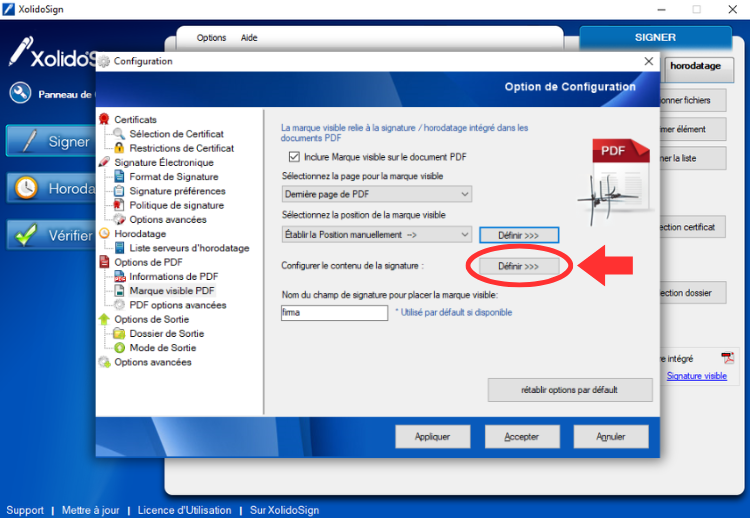
Task: Select Signature préférences tree item
Action: click(x=177, y=191)
